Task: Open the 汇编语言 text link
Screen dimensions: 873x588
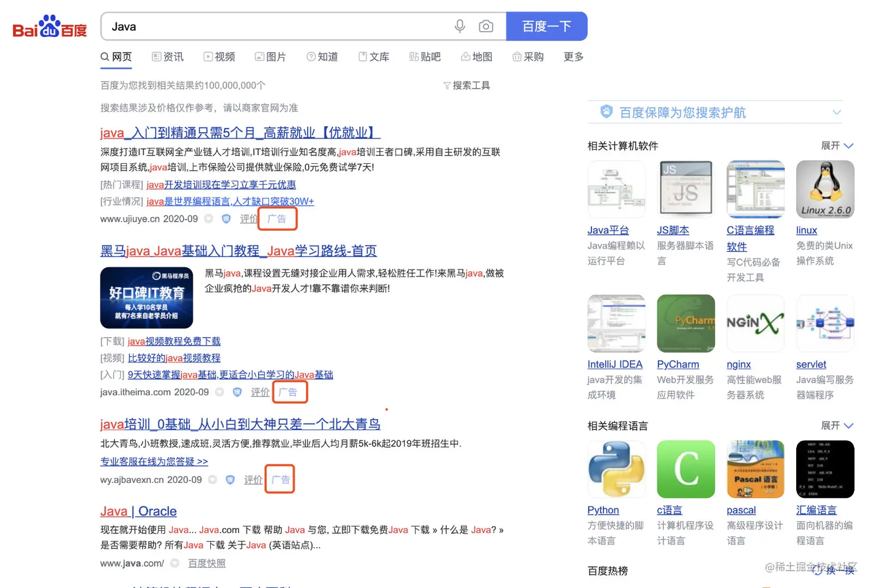Action: click(816, 510)
